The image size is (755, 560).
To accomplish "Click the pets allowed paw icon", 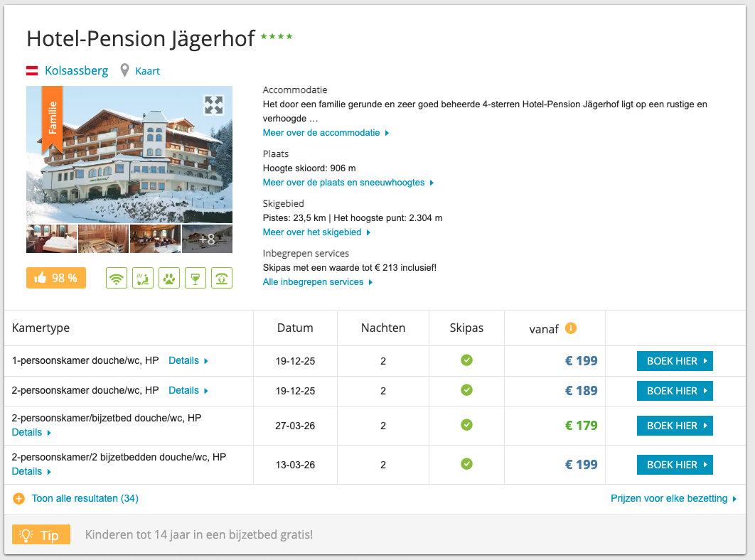I will click(x=169, y=279).
